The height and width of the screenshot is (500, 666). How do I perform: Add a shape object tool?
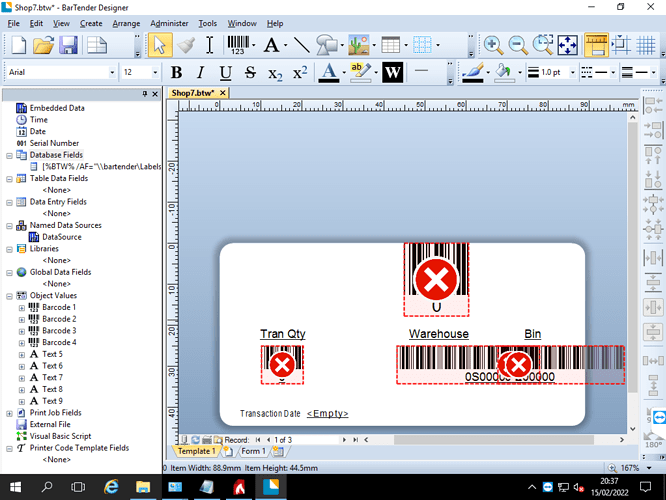pos(326,45)
